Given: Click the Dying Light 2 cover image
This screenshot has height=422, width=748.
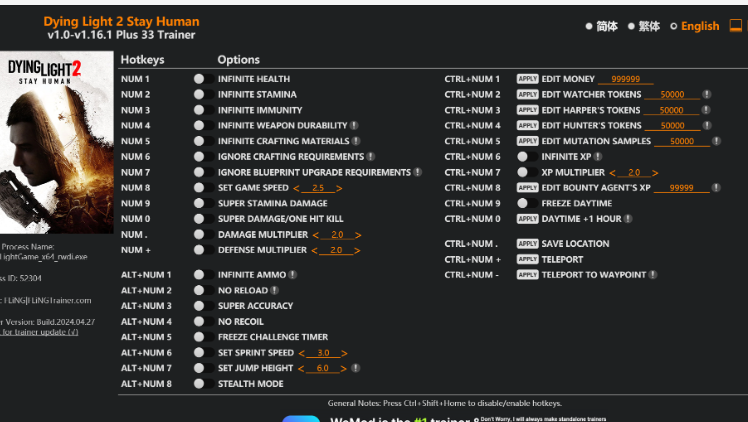Looking at the screenshot, I should click(57, 142).
